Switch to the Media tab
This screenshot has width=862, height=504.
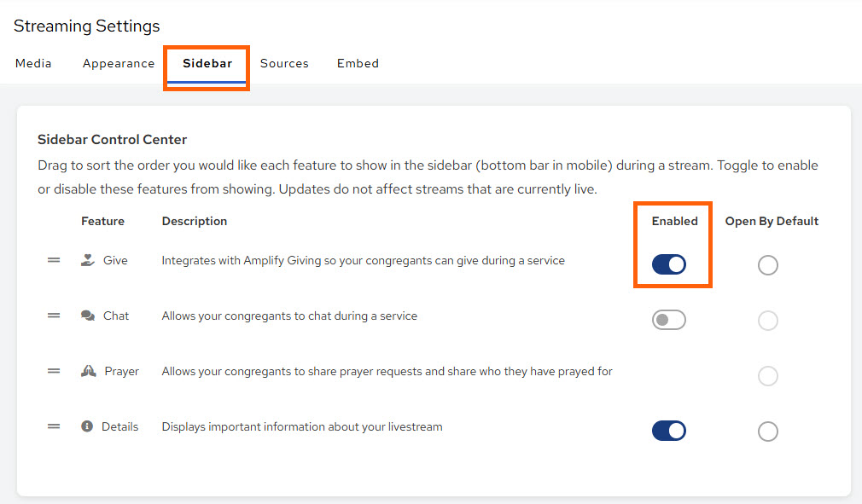(33, 63)
